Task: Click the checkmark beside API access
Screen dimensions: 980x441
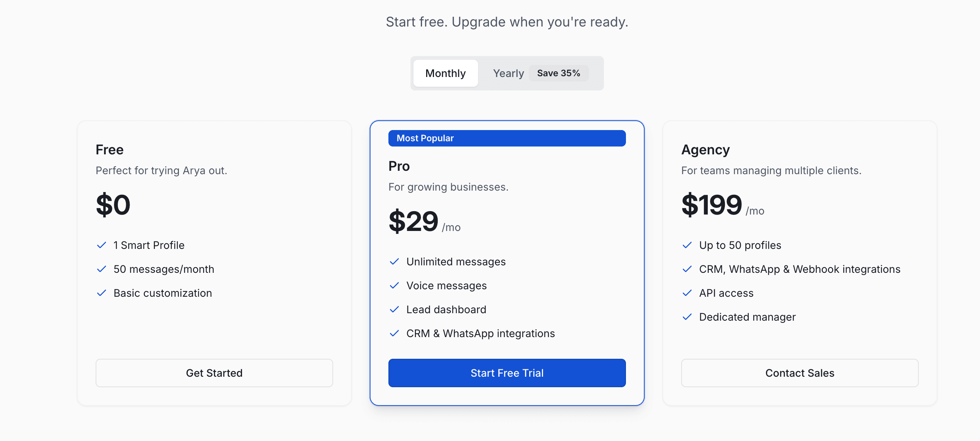Action: [687, 293]
